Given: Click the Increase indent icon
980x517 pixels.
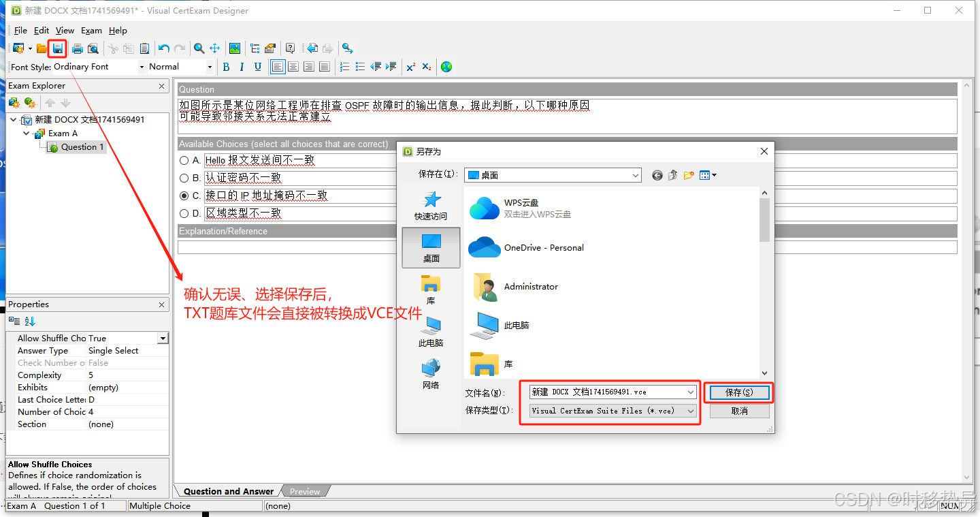Looking at the screenshot, I should [391, 67].
